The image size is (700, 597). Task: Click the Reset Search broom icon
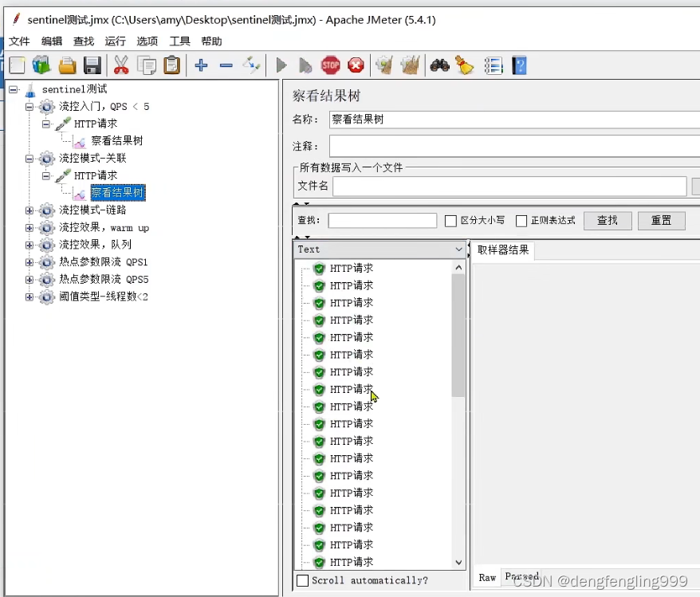[465, 65]
